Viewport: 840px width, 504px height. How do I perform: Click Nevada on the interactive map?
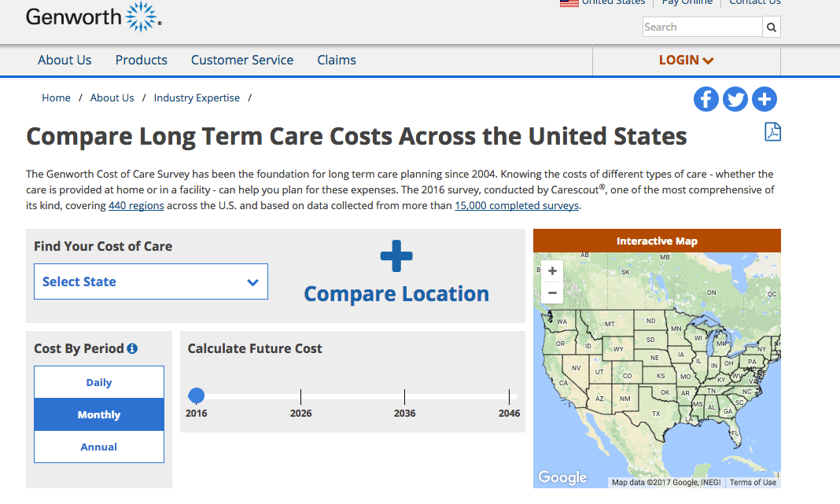coord(576,369)
